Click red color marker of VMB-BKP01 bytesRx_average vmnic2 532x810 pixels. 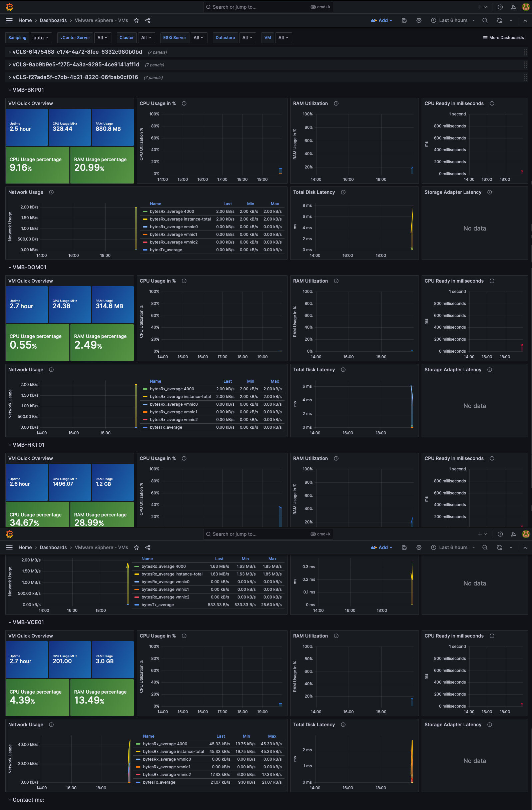[x=145, y=242]
